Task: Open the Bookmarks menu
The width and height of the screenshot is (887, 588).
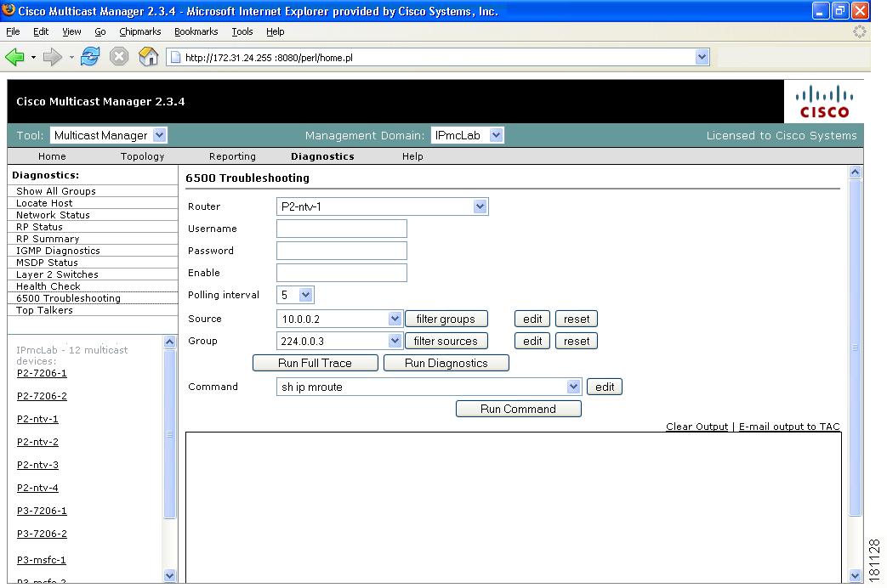Action: [x=196, y=31]
